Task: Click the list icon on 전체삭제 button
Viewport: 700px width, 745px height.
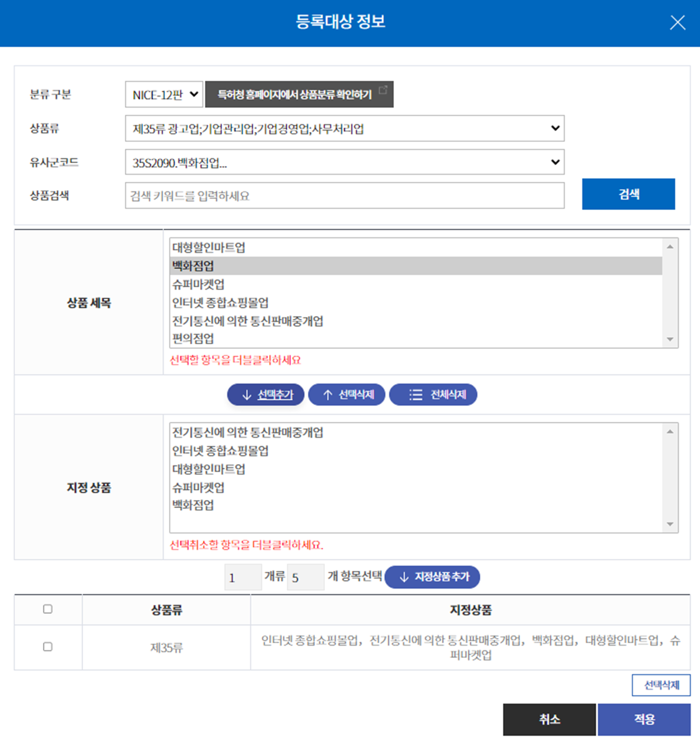Action: 416,395
